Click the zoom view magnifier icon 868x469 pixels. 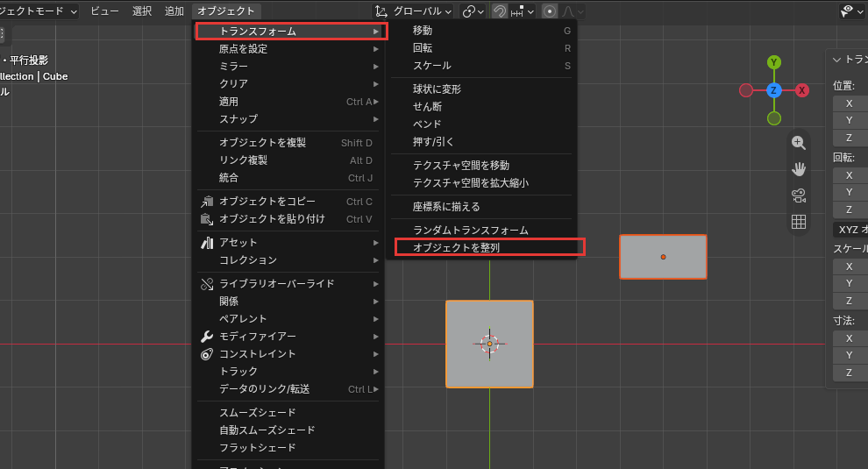click(x=798, y=143)
